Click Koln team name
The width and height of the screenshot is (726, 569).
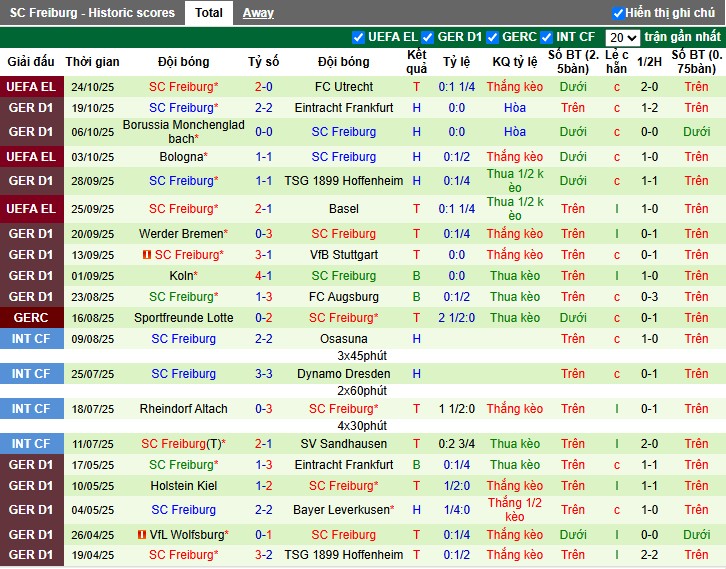point(181,276)
